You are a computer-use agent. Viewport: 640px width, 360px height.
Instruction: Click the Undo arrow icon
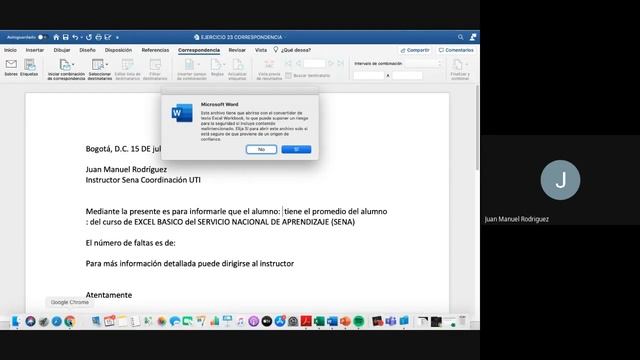[x=75, y=37]
